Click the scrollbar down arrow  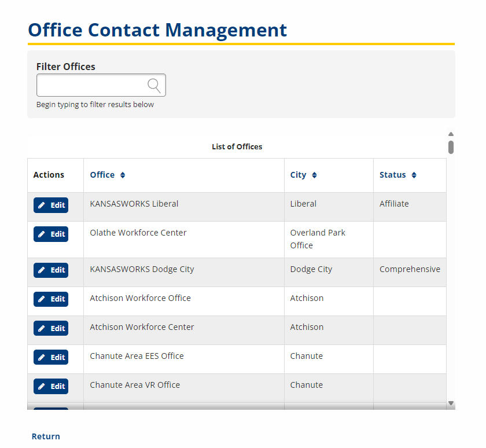coord(451,403)
